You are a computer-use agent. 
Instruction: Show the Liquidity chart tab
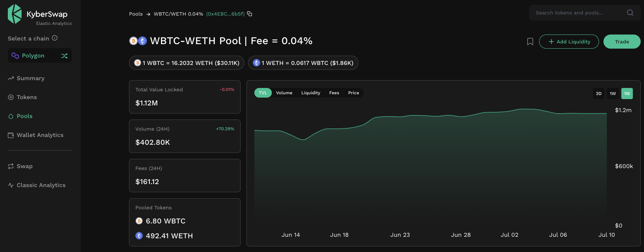[311, 93]
